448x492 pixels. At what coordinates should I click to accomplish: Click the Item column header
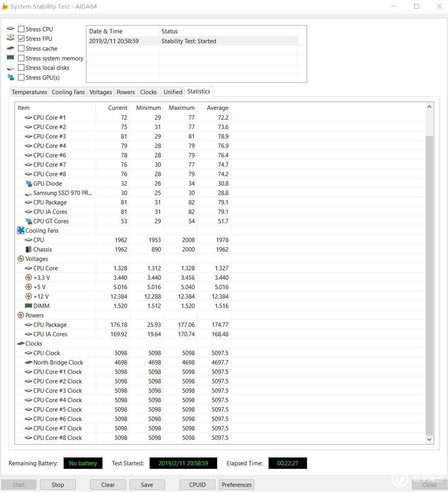tap(55, 108)
